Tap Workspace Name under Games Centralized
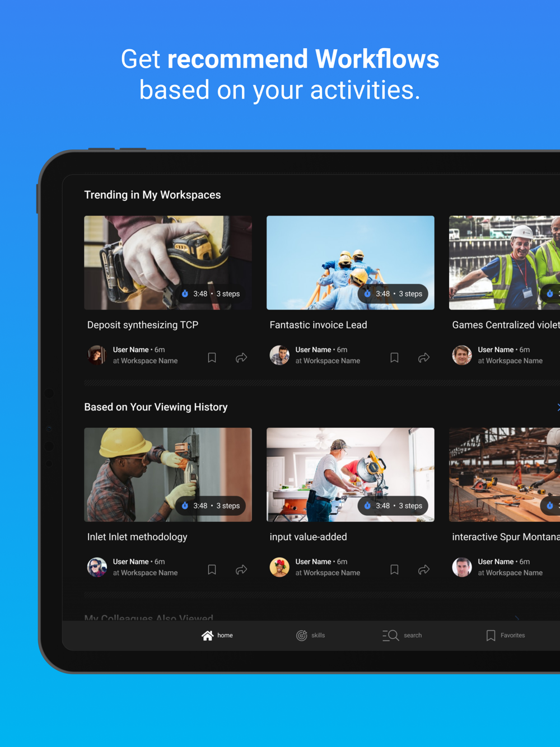The width and height of the screenshot is (560, 747). point(514,361)
